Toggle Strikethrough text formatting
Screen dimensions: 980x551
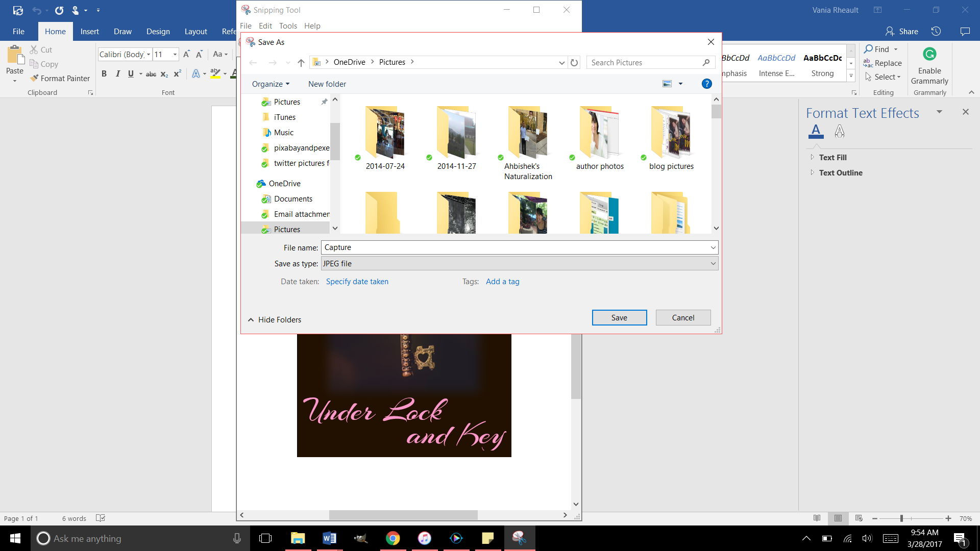[151, 74]
